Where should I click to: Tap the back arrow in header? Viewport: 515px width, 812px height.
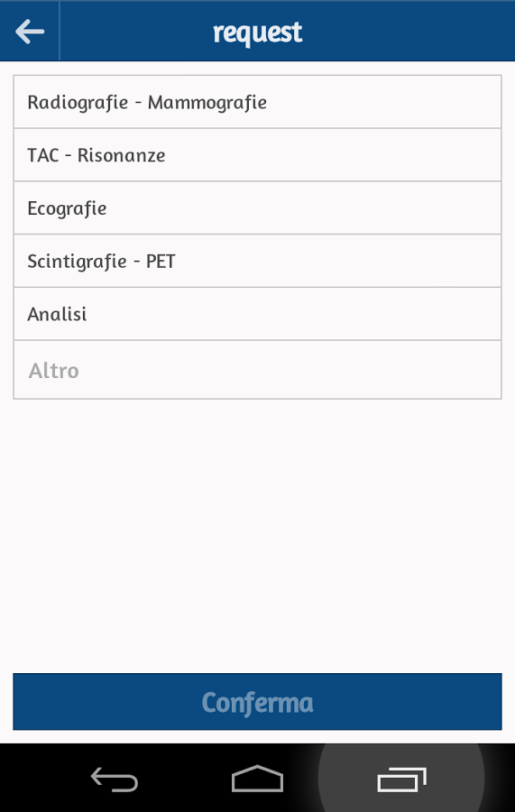pyautogui.click(x=30, y=32)
